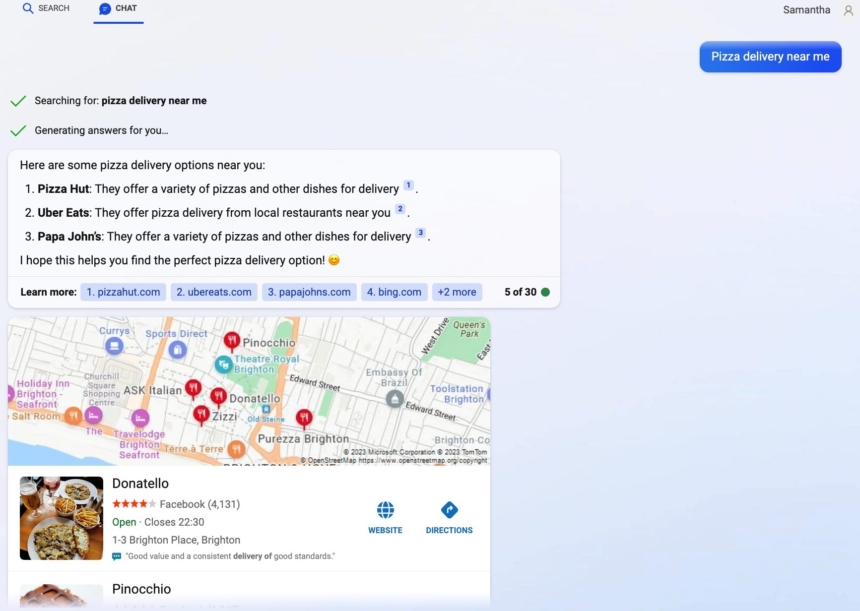Click the Website globe icon for Donatello
The height and width of the screenshot is (611, 860).
point(385,510)
